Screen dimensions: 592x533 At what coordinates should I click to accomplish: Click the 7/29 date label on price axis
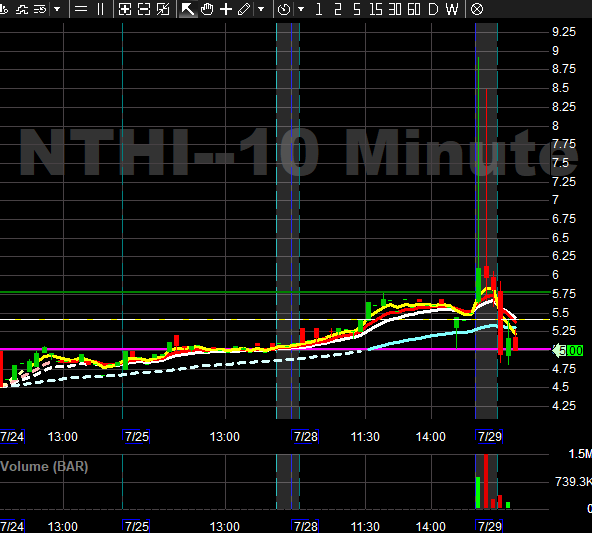coord(489,437)
